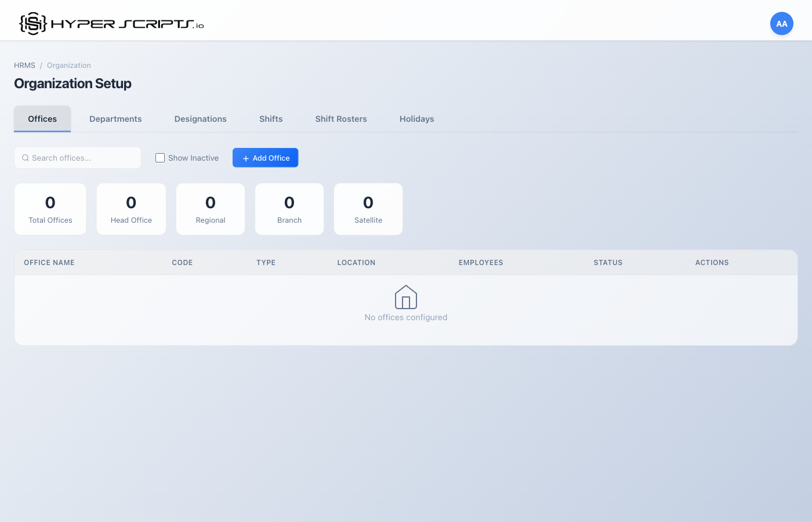This screenshot has height=522, width=812.
Task: Open the Shifts tab
Action: click(x=270, y=118)
